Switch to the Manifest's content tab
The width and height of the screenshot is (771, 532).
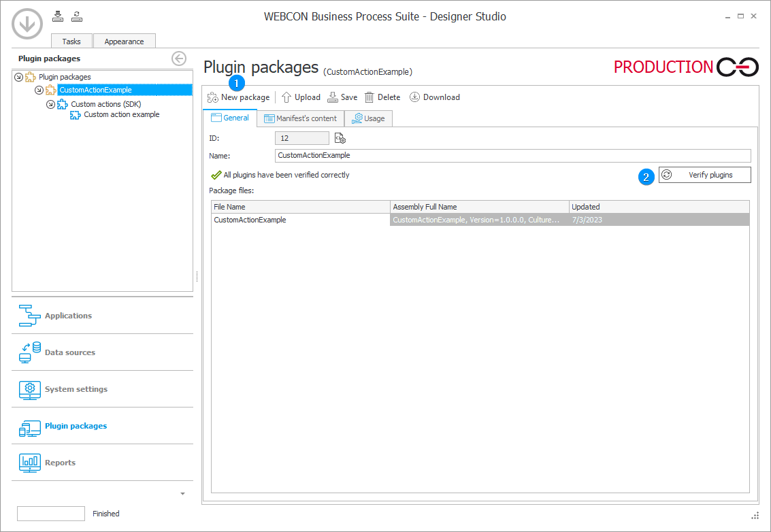click(x=300, y=118)
